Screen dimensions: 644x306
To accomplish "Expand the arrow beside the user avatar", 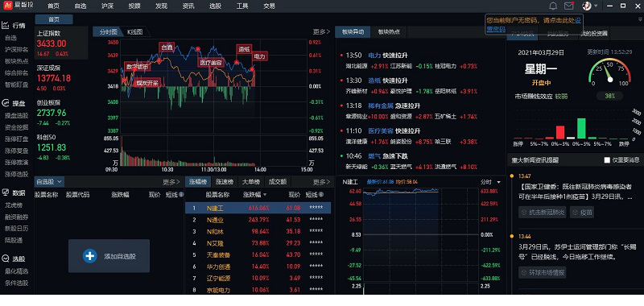I will tap(596, 6).
